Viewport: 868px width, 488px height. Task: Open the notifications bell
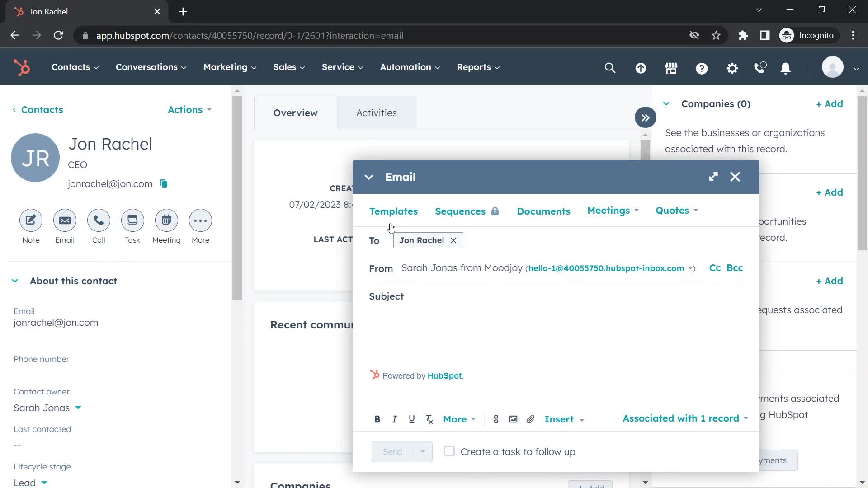[x=786, y=68]
